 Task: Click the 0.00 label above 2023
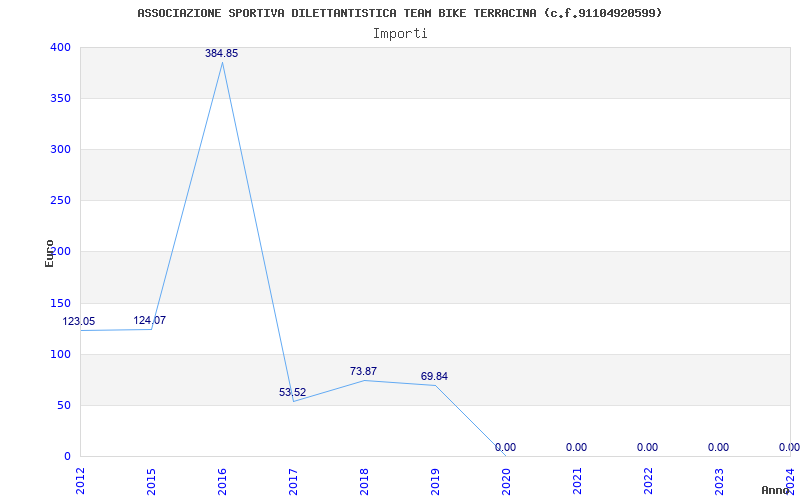point(718,447)
